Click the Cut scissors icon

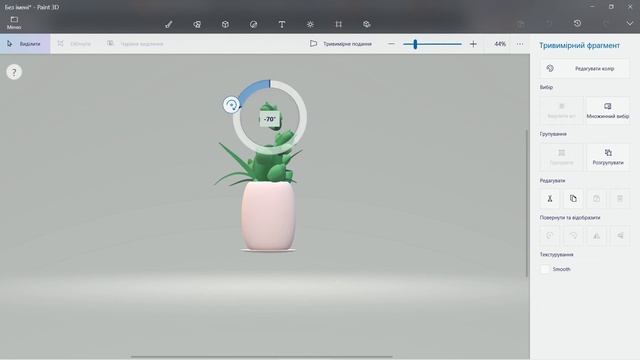pyautogui.click(x=550, y=199)
